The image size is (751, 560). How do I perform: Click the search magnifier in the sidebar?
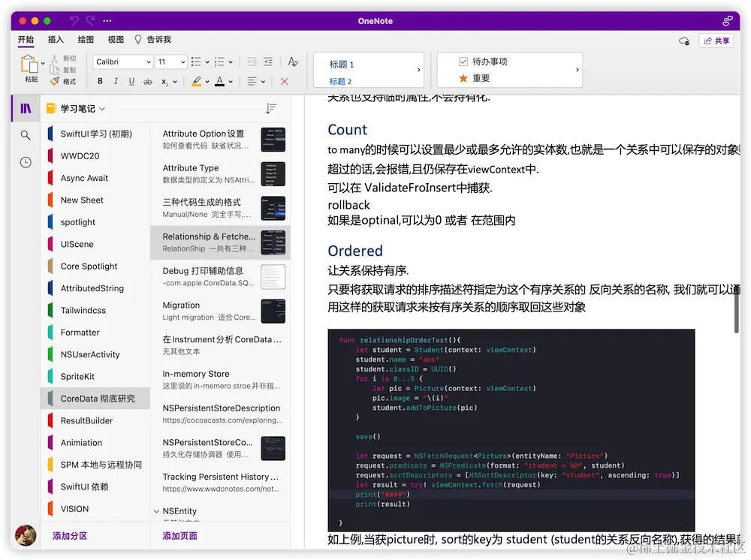tap(26, 135)
